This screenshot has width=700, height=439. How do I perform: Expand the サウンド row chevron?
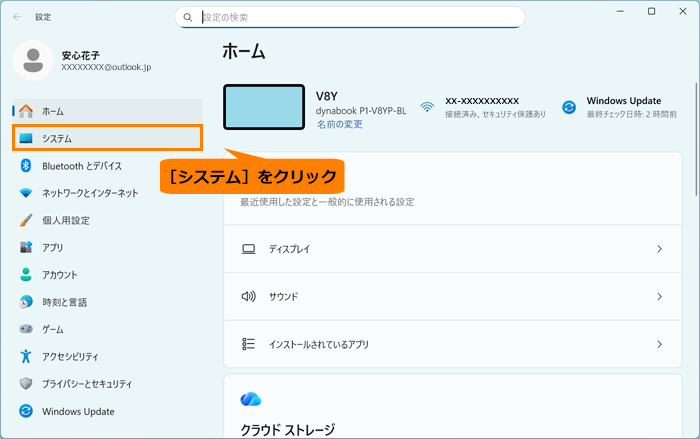coord(659,297)
